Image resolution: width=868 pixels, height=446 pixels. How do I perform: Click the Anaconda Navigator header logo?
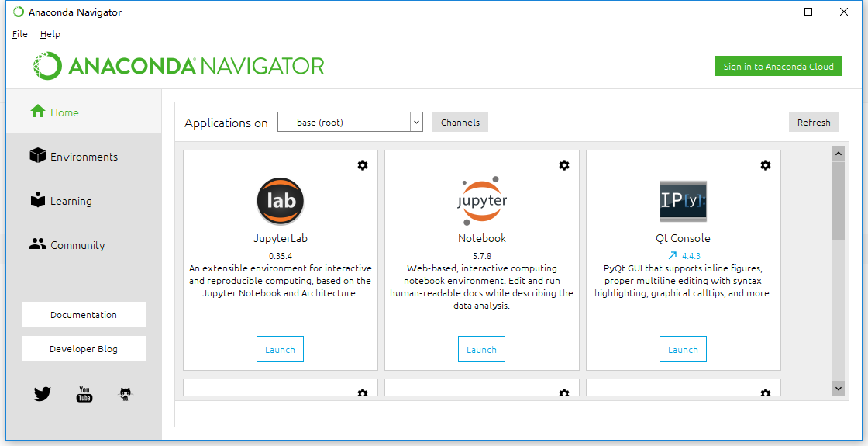click(178, 66)
